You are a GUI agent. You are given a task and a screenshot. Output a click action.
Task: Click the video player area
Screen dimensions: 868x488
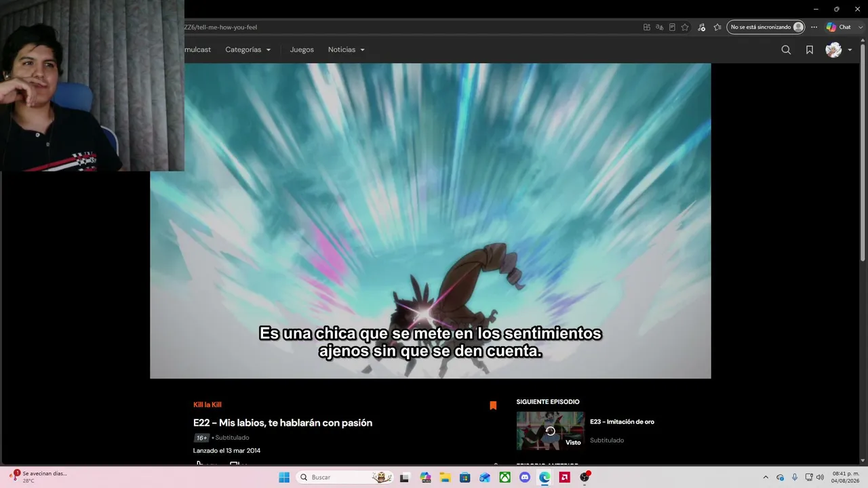click(x=431, y=221)
